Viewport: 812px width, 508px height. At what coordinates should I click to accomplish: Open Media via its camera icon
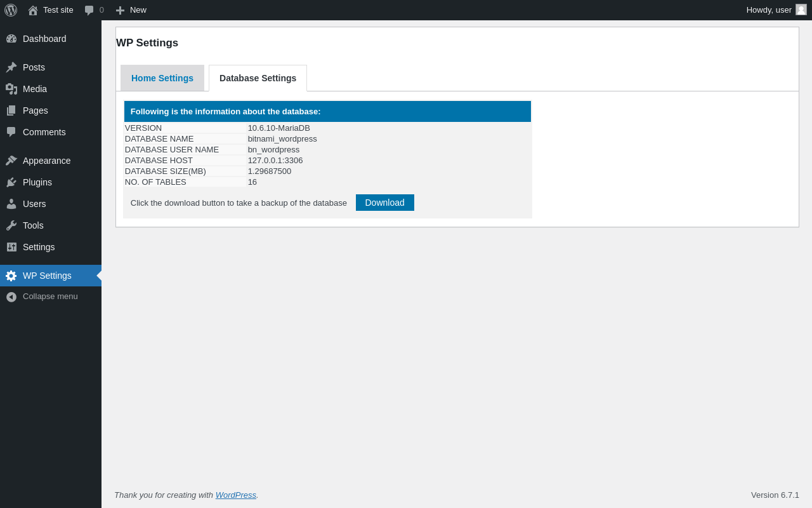click(11, 89)
